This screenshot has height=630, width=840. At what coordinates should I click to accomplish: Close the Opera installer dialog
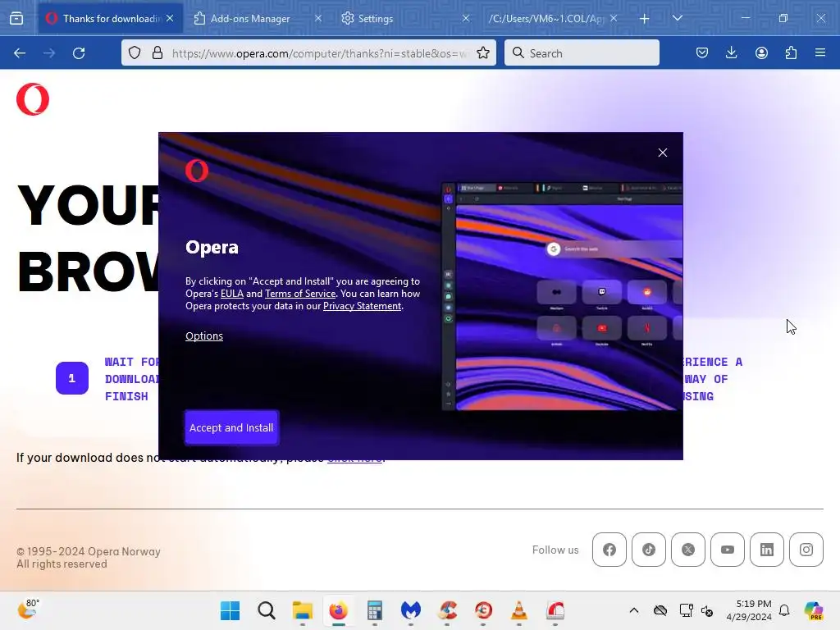click(663, 153)
